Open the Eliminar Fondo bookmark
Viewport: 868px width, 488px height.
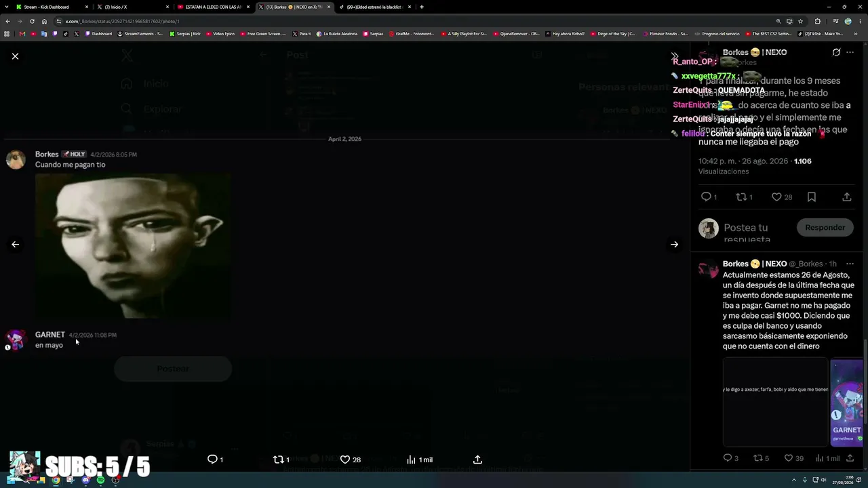point(665,34)
